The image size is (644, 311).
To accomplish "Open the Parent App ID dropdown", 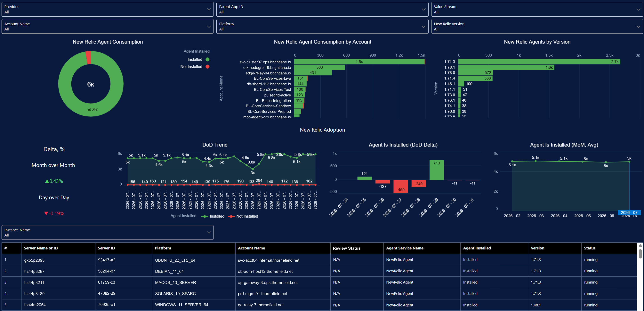I will [322, 9].
